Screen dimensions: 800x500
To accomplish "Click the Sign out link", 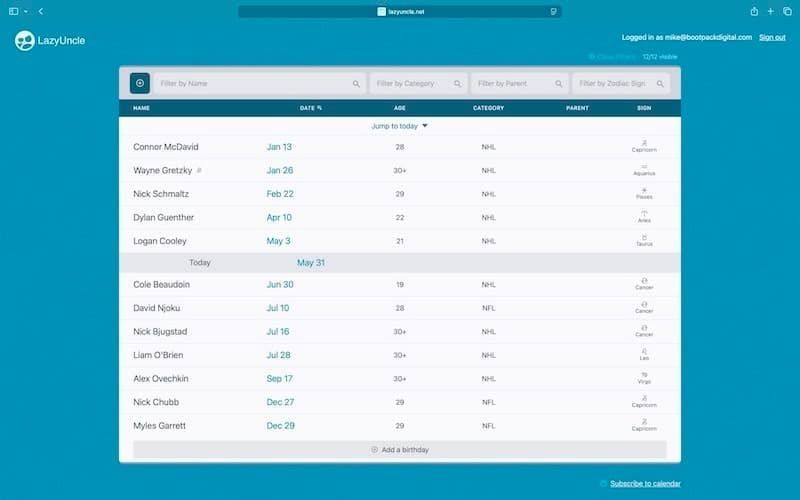I will pyautogui.click(x=771, y=37).
